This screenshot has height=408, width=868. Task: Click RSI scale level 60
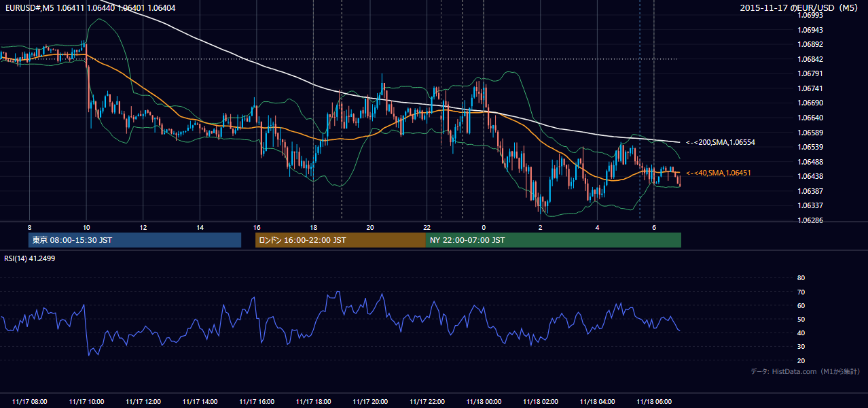coord(801,305)
